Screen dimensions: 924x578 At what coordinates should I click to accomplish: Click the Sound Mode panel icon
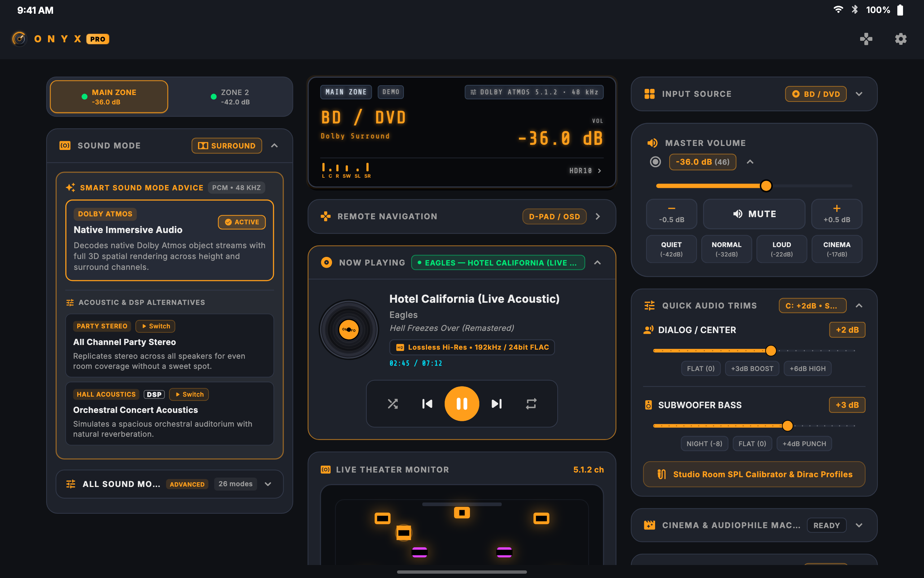tap(65, 146)
